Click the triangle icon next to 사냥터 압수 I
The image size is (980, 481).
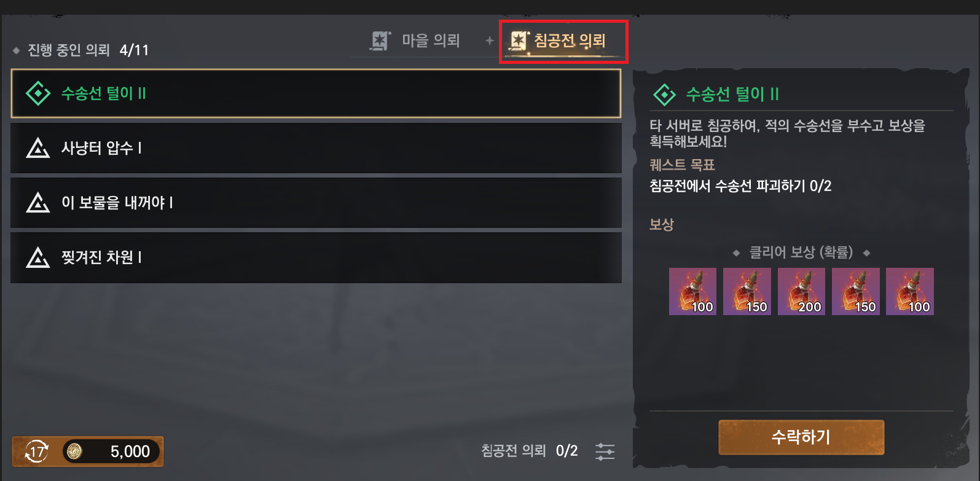point(38,148)
